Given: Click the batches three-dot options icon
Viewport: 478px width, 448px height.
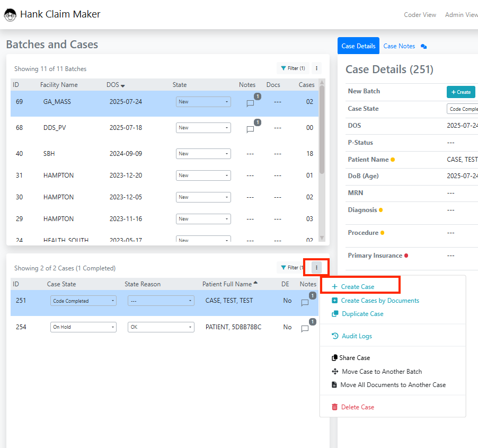Looking at the screenshot, I should pos(316,68).
